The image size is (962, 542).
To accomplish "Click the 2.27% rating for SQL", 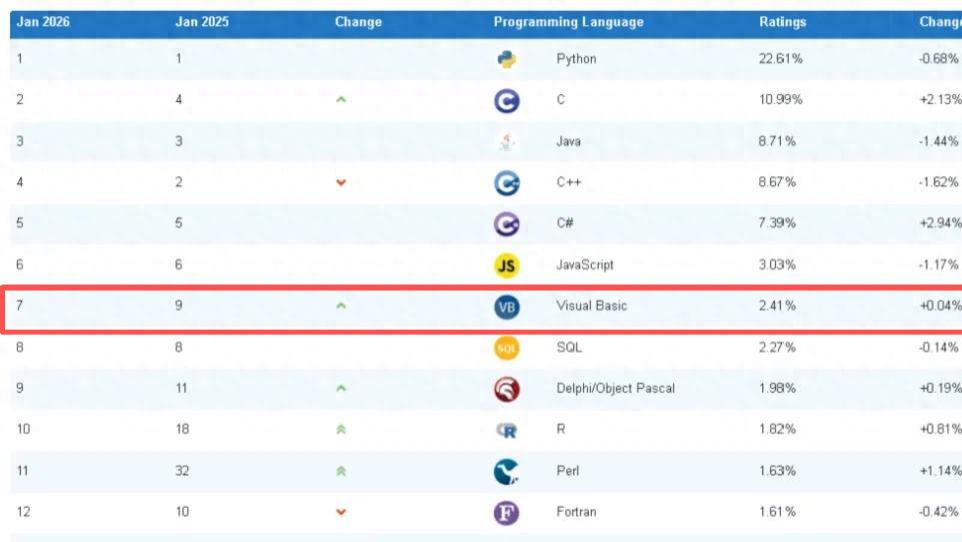I will (x=777, y=347).
